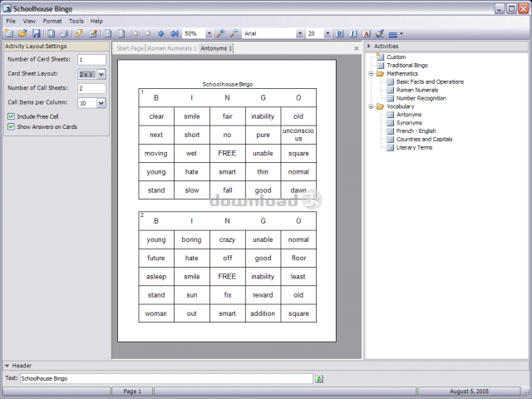
Task: Save using the floppy disk icon
Action: 36,33
